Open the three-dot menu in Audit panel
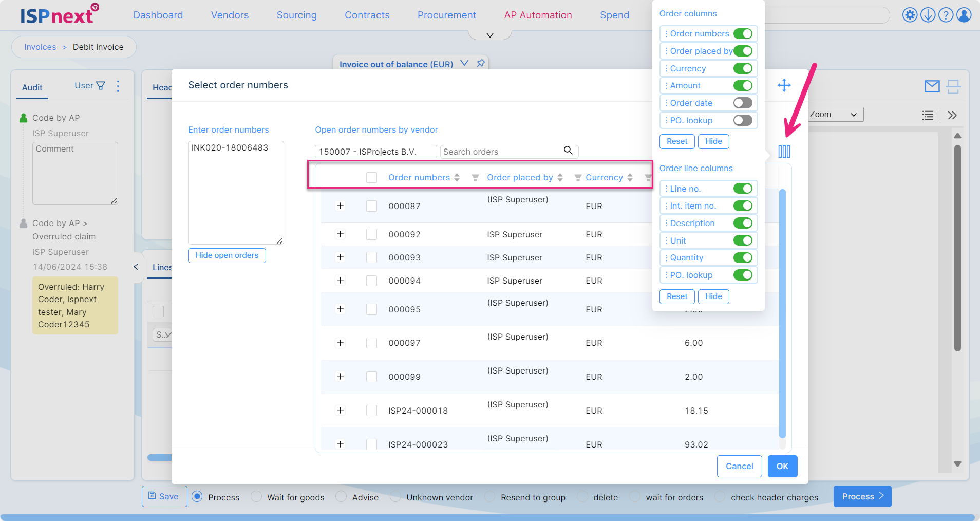This screenshot has height=521, width=980. [x=118, y=86]
